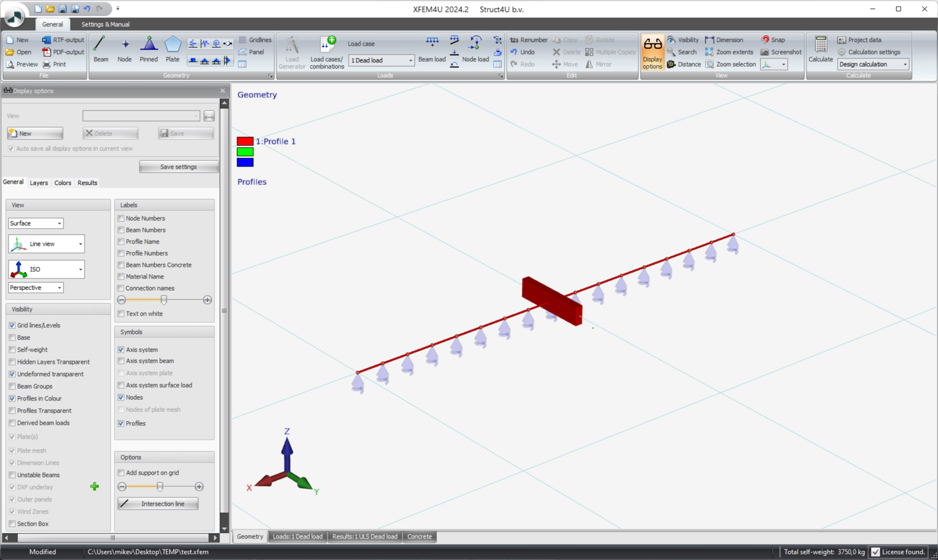Switch to the Settings & Manual ribbon tab

[105, 24]
